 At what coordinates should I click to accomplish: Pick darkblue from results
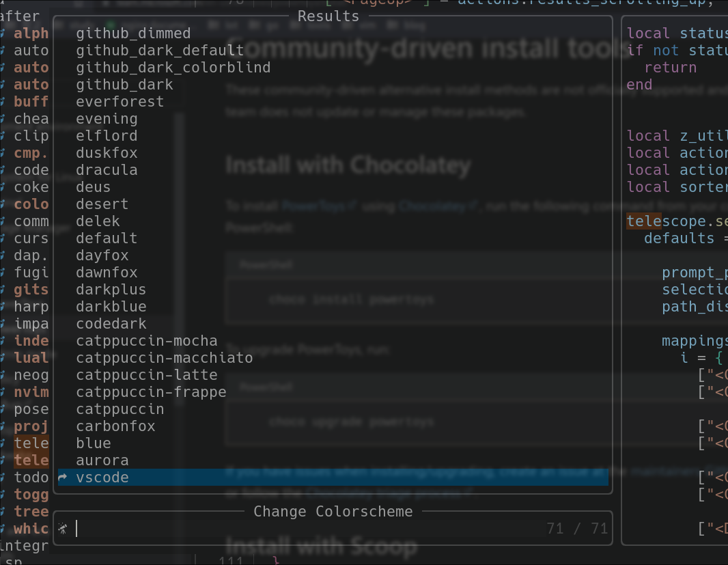[111, 307]
